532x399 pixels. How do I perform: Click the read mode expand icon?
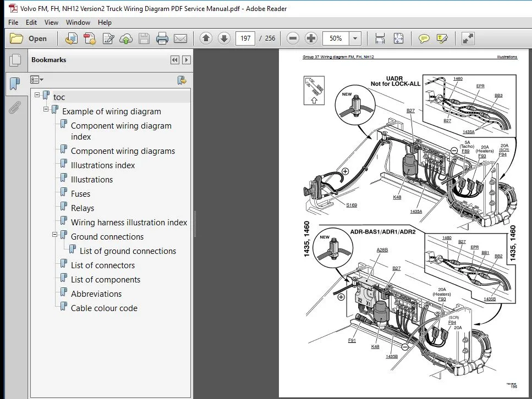point(468,38)
